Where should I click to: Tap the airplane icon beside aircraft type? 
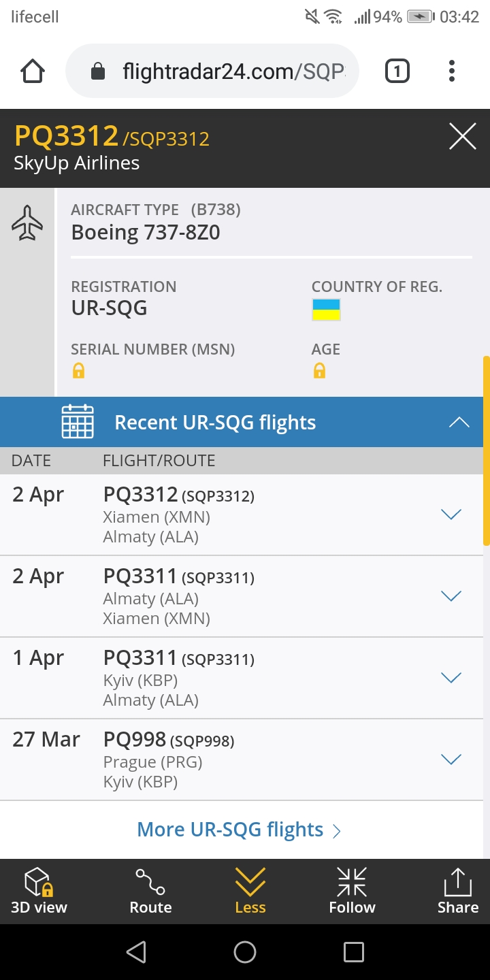(27, 223)
